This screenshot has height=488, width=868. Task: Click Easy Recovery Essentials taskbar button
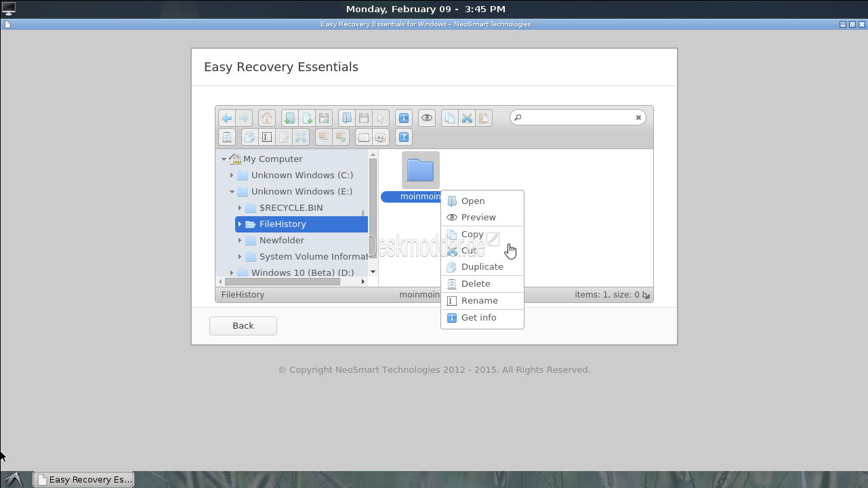pos(83,479)
